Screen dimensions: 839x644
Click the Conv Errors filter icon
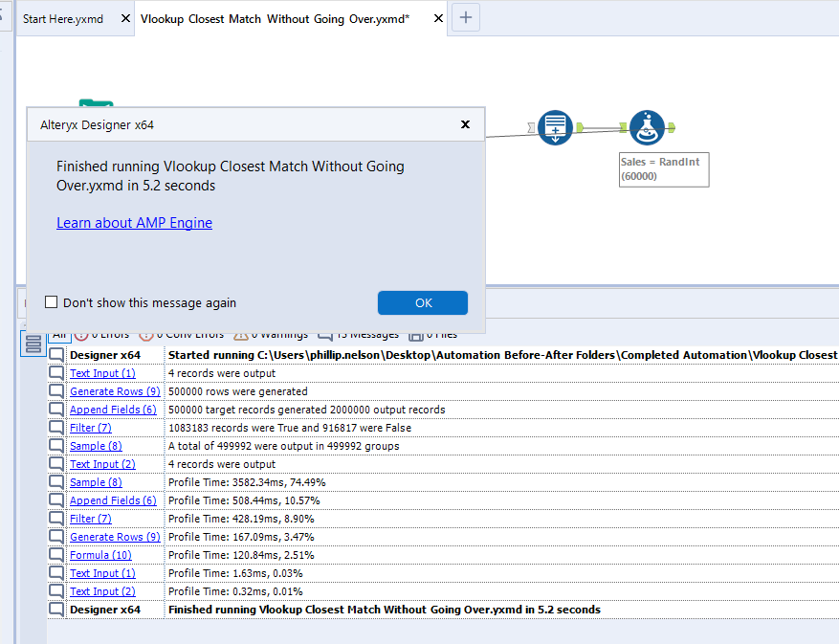[x=146, y=335]
